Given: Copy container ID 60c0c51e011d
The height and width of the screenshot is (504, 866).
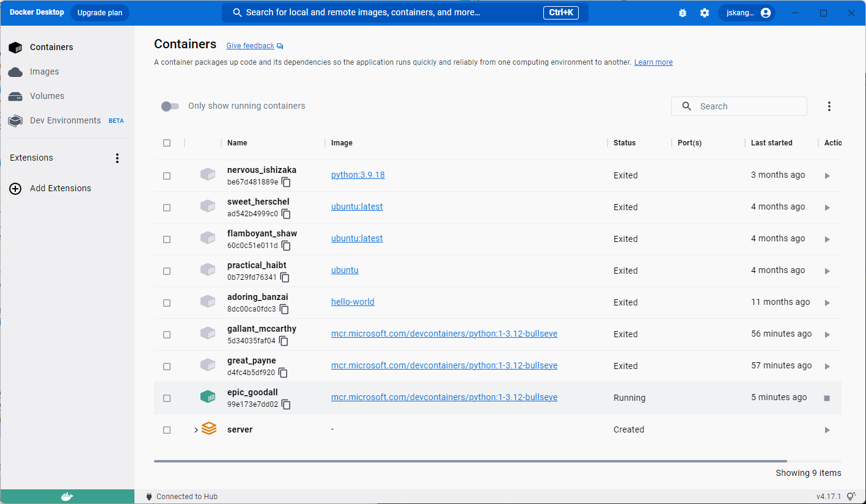Looking at the screenshot, I should coord(286,246).
